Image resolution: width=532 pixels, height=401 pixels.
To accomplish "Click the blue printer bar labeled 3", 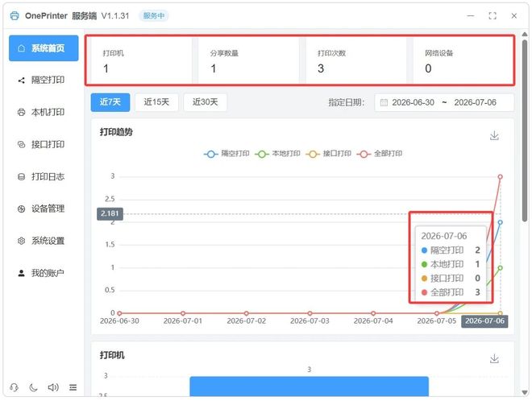I will pyautogui.click(x=309, y=386).
